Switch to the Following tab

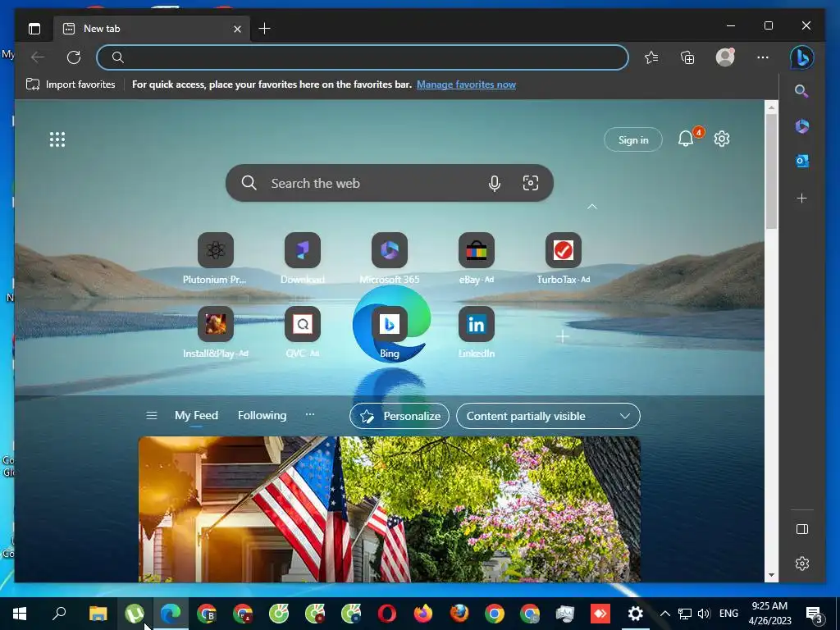262,415
